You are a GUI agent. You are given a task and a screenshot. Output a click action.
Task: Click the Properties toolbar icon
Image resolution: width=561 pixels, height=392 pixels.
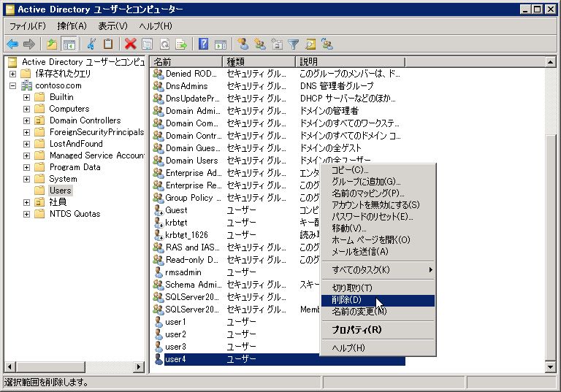click(147, 45)
